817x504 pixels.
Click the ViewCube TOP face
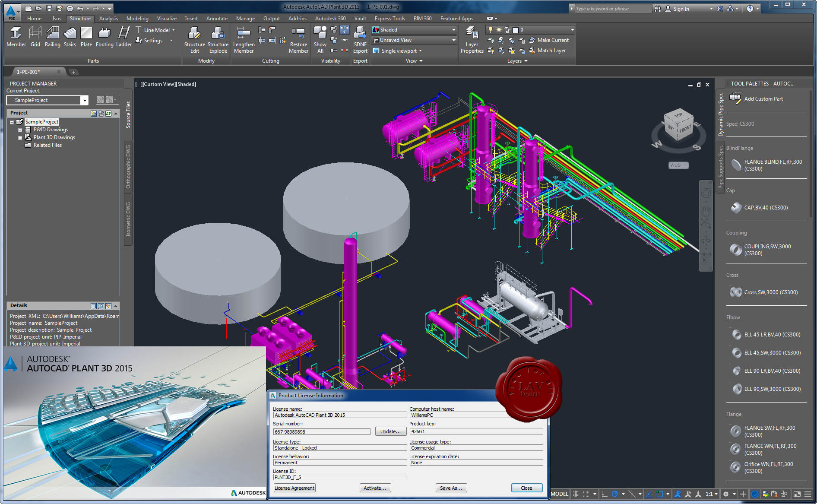tap(678, 115)
